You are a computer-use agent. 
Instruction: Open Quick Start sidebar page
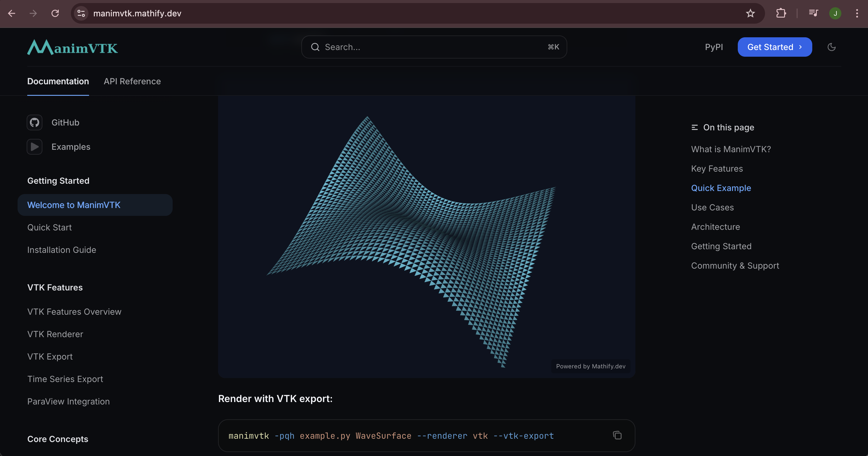point(50,227)
